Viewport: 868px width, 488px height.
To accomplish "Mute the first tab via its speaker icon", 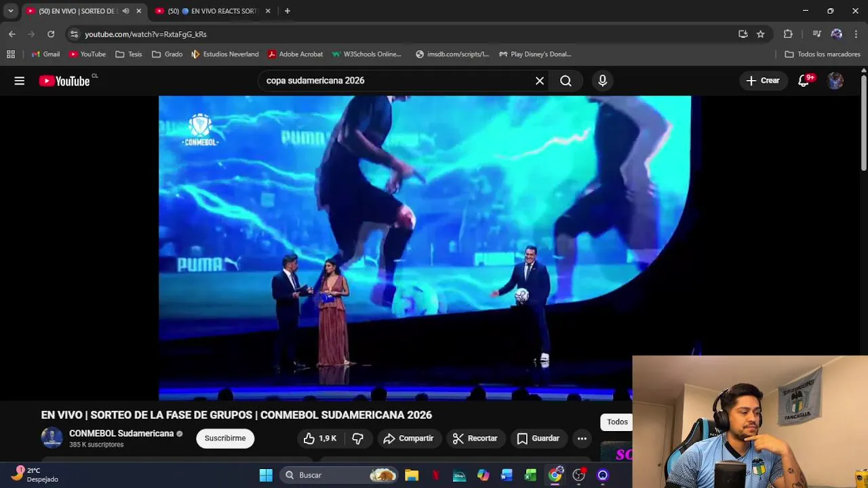I will tap(126, 11).
